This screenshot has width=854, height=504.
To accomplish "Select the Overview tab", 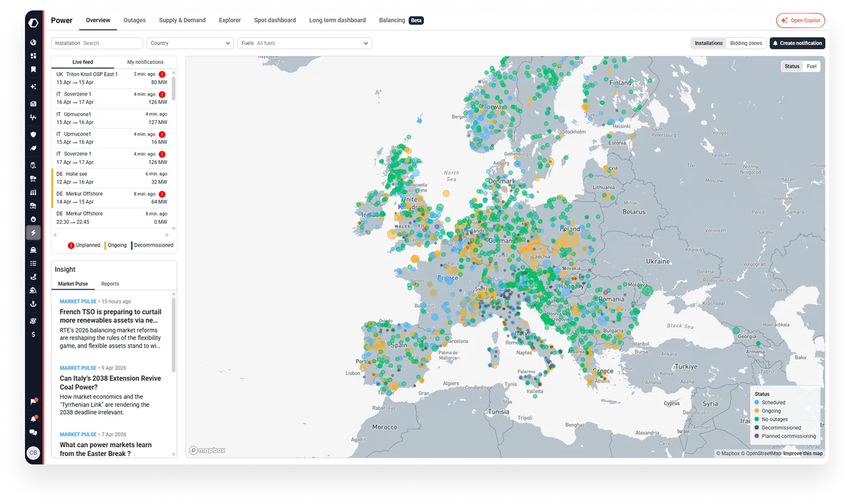I will click(98, 20).
